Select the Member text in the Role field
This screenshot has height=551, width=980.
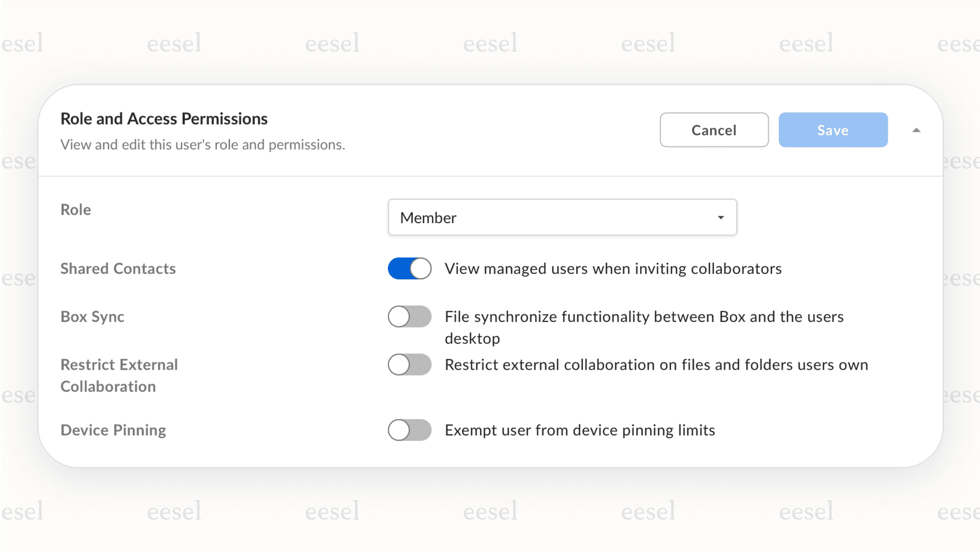point(428,217)
